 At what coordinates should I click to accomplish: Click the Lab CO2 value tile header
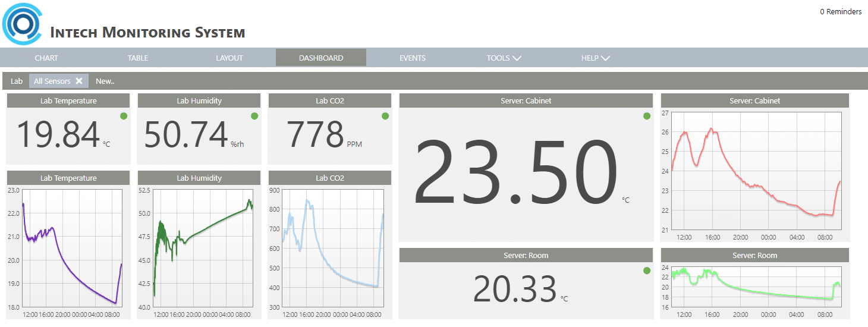point(330,100)
